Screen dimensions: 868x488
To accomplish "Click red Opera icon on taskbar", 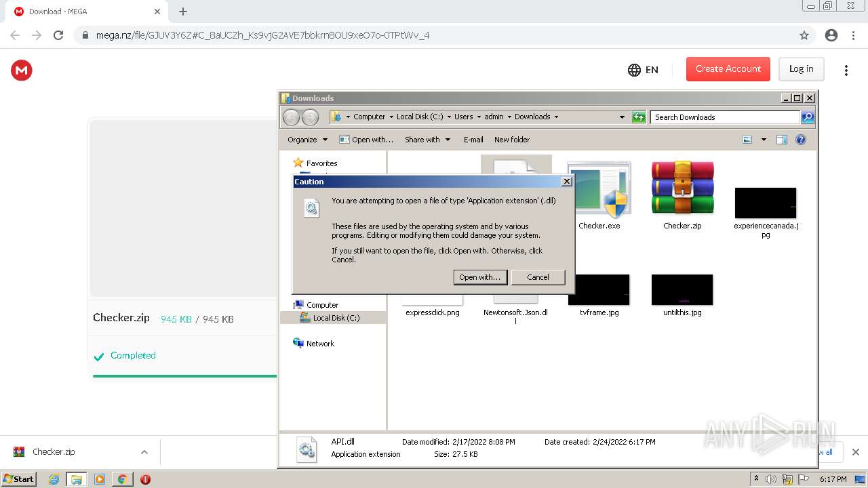I will pyautogui.click(x=145, y=479).
